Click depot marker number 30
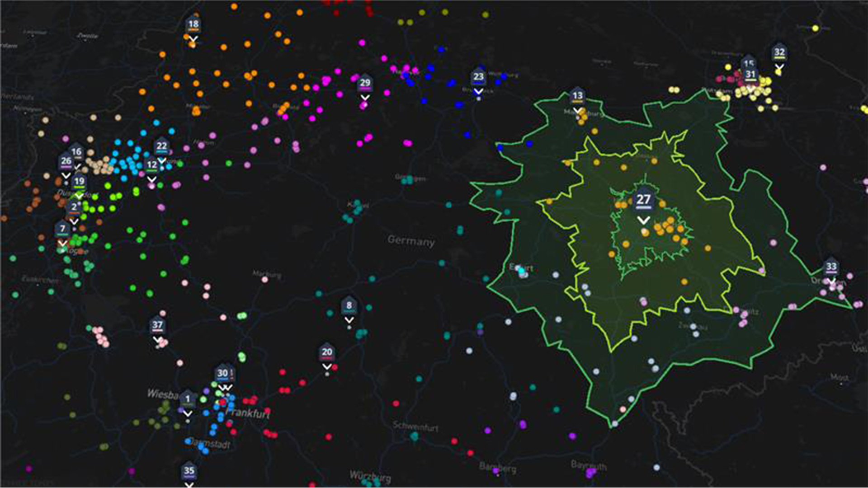Screen dimensions: 868x488 click(x=222, y=373)
